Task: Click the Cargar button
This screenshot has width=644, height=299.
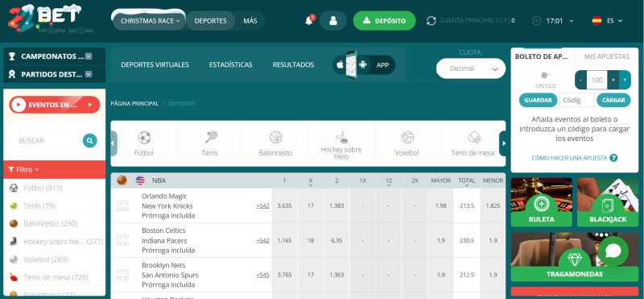Action: point(613,100)
